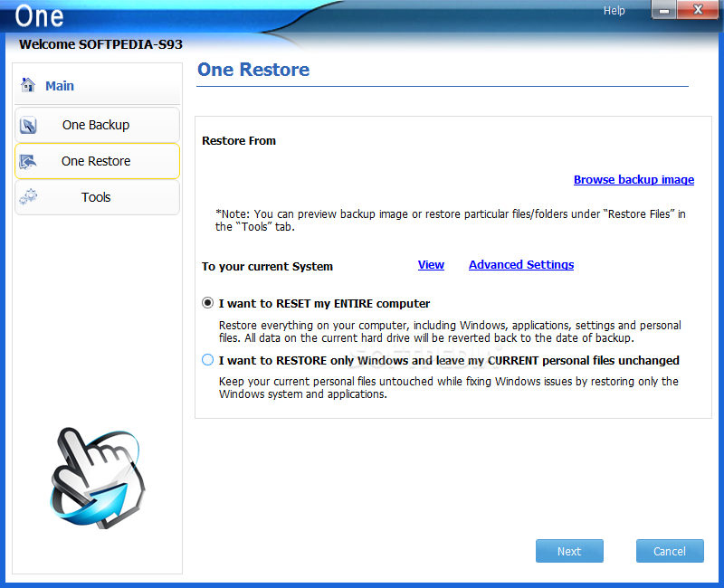Minimize the One application window
The height and width of the screenshot is (588, 724).
point(664,10)
